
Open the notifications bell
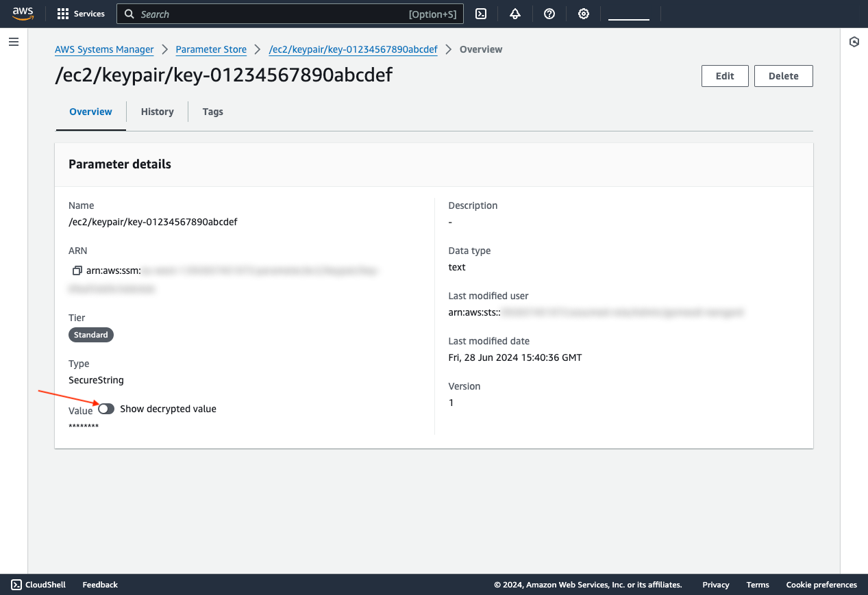coord(514,14)
